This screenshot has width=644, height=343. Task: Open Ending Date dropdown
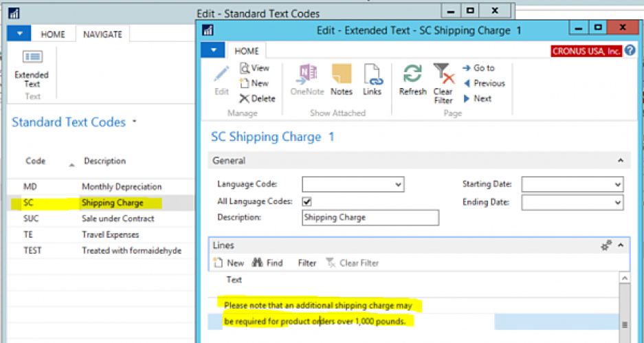tap(618, 203)
